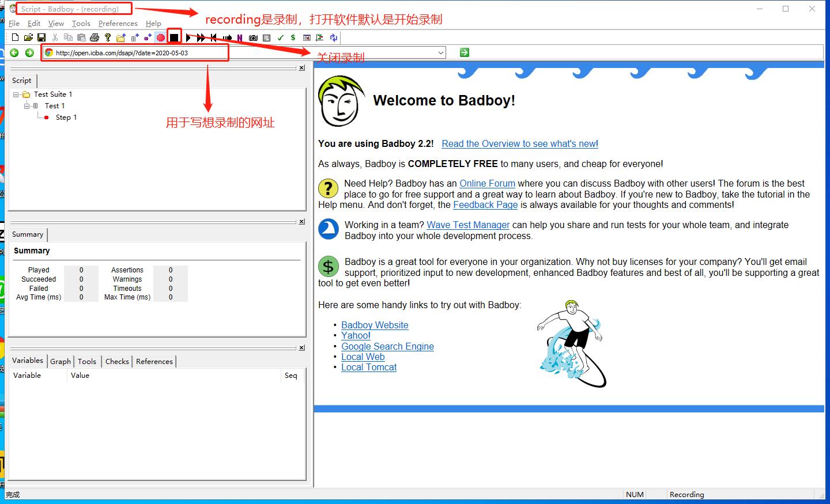This screenshot has height=504, width=830.
Task: Switch to the Graph tab
Action: (x=61, y=361)
